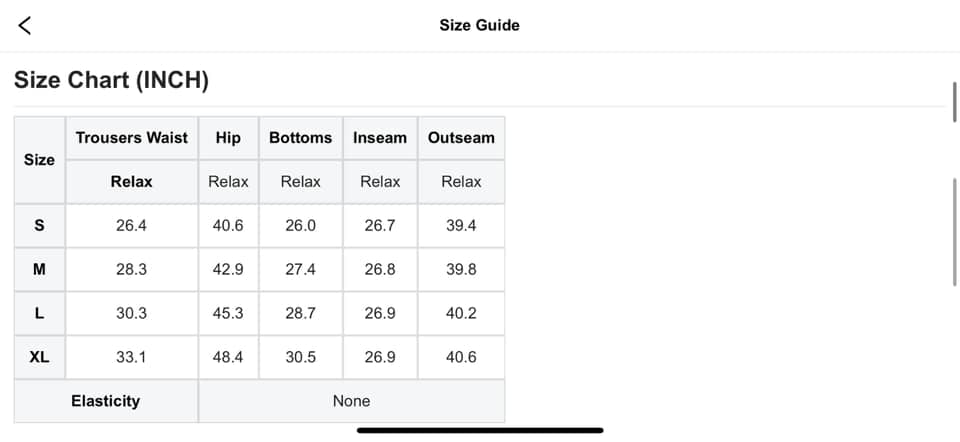Tap the back arrow icon
960x442 pixels.
25,26
